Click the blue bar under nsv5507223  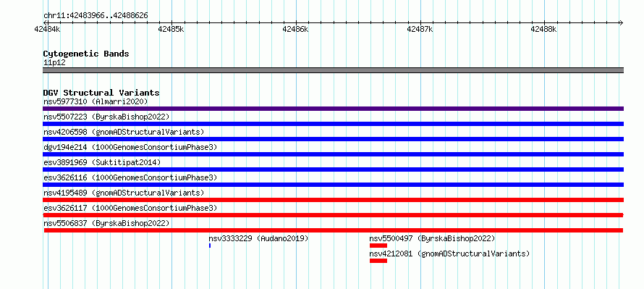333,124
